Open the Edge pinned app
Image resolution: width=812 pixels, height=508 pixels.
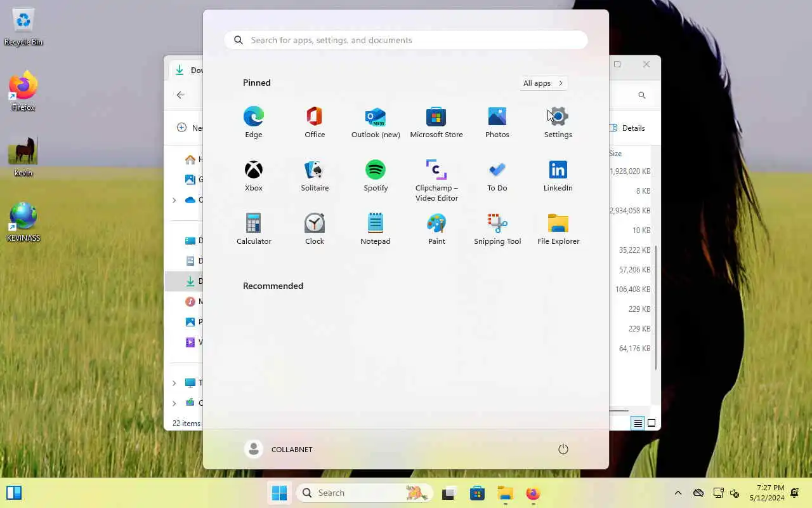coord(254,122)
